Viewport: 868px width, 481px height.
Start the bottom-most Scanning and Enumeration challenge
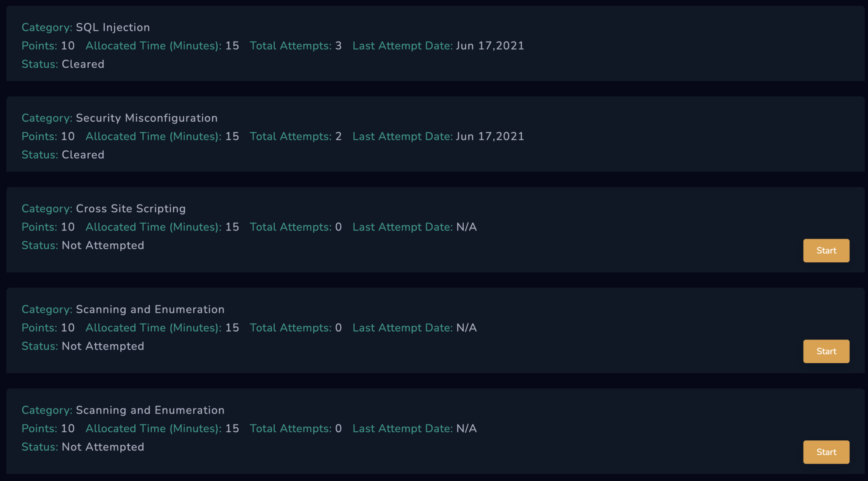pyautogui.click(x=826, y=452)
